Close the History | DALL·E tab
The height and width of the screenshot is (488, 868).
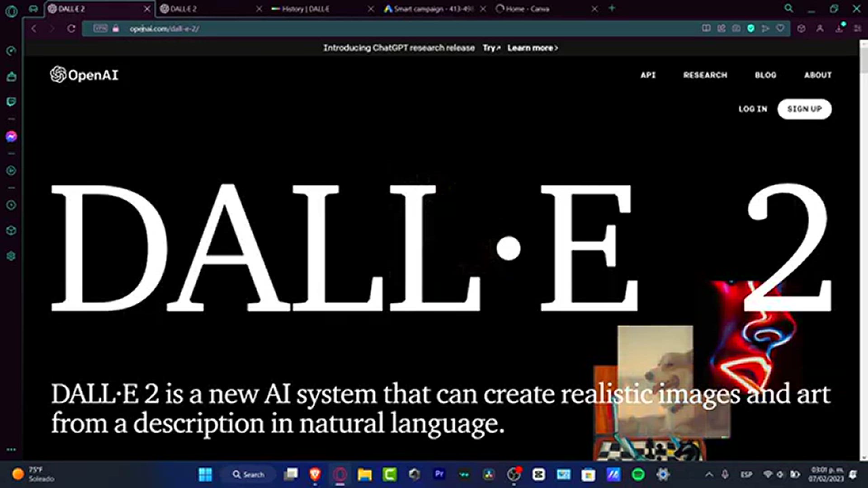[x=371, y=9]
